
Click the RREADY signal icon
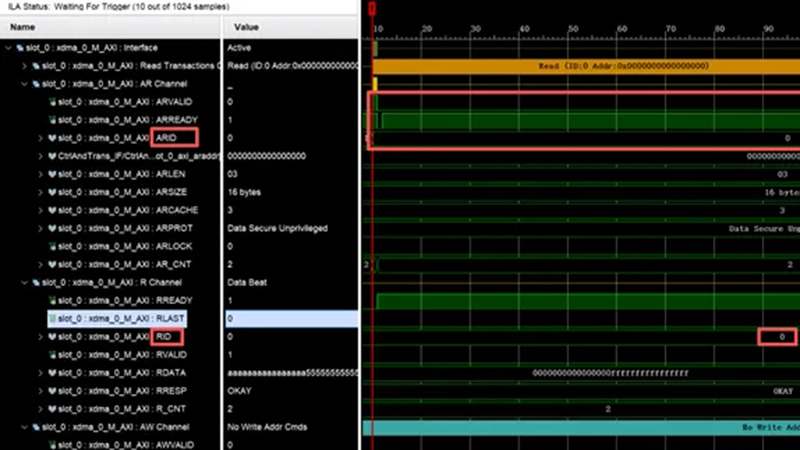coord(53,300)
